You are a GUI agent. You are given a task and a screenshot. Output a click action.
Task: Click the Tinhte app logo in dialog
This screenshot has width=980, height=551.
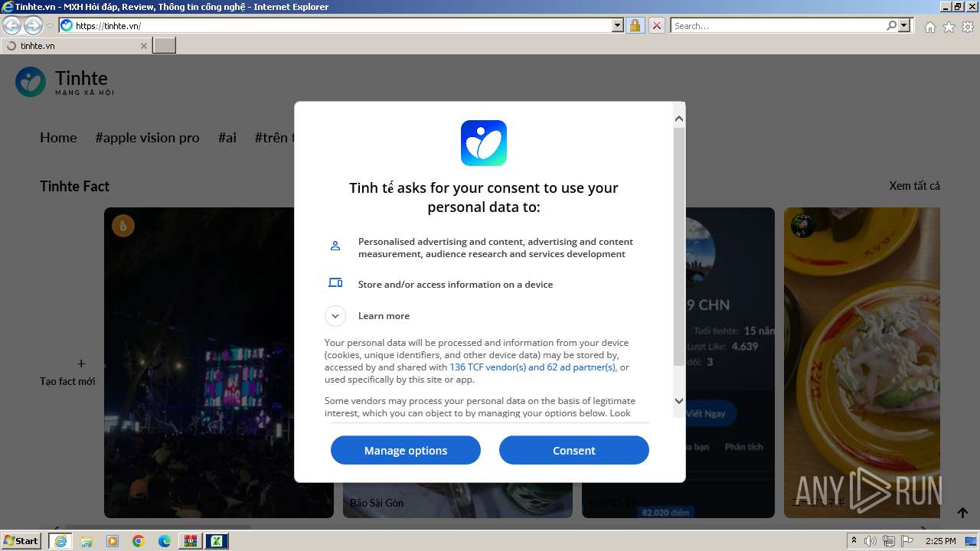click(483, 143)
